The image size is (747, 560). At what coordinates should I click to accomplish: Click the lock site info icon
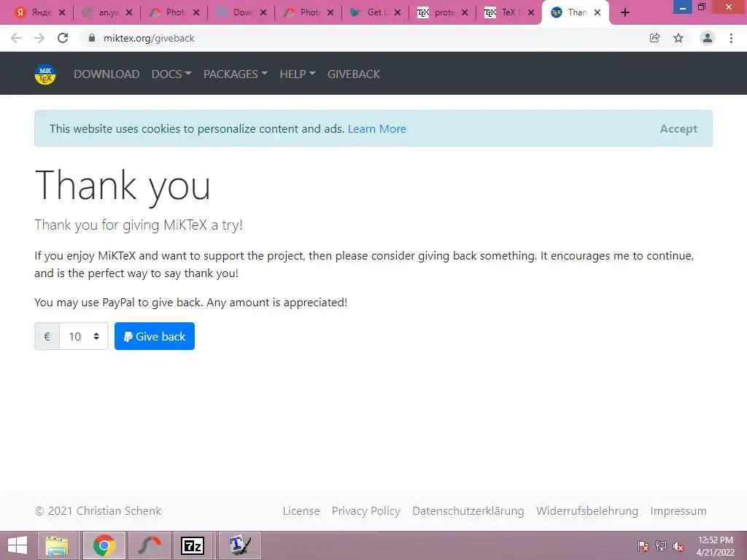coord(92,38)
